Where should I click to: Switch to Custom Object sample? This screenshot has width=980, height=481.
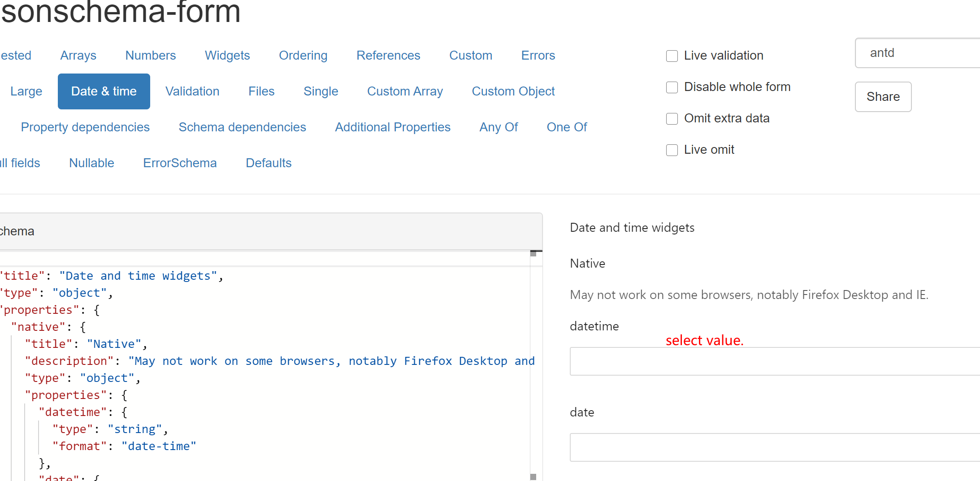(x=513, y=91)
